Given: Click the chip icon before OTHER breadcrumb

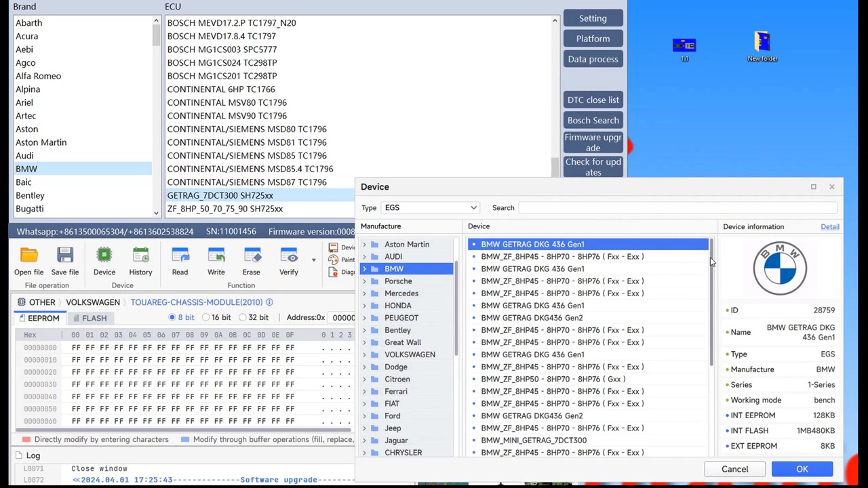Looking at the screenshot, I should pyautogui.click(x=22, y=302).
